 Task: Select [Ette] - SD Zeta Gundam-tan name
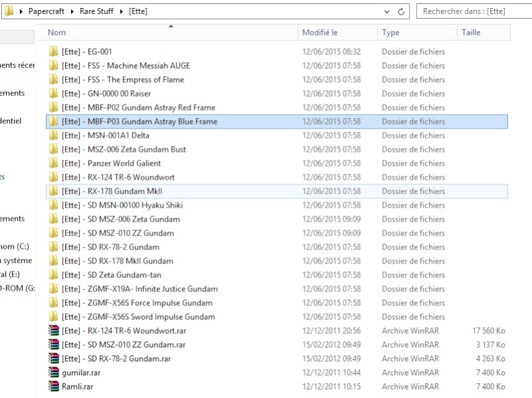point(112,274)
